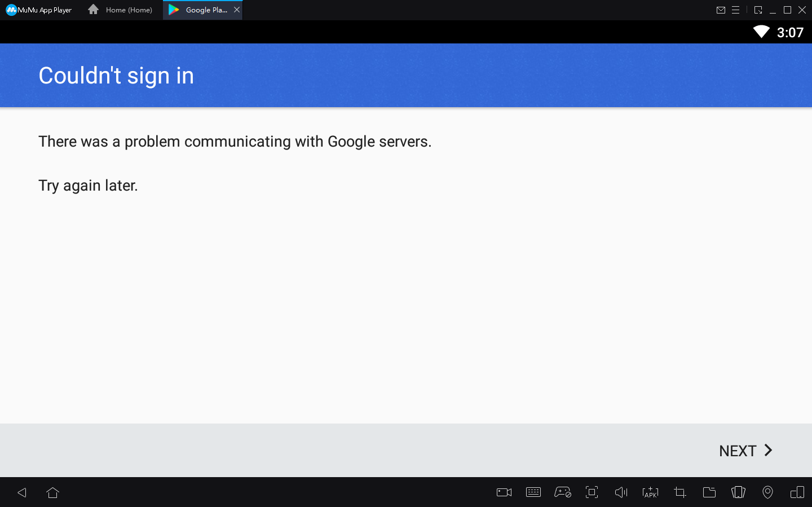Click the Google servers problem message

tap(235, 142)
